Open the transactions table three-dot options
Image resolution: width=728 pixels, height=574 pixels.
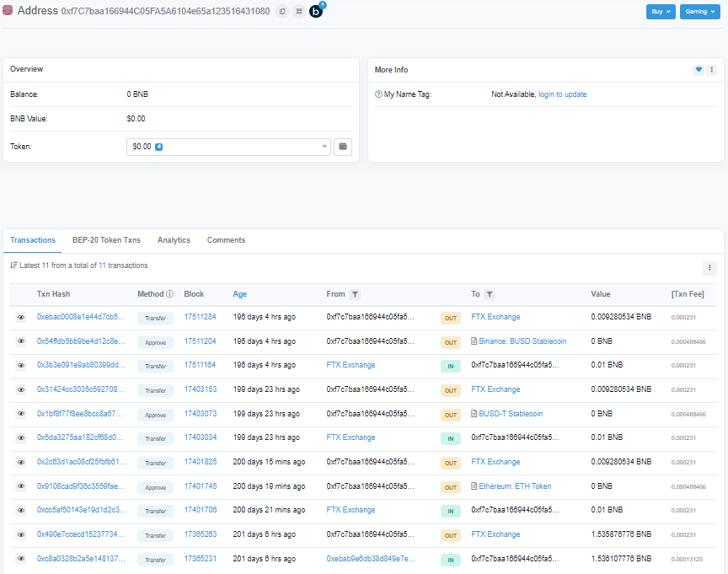[709, 267]
